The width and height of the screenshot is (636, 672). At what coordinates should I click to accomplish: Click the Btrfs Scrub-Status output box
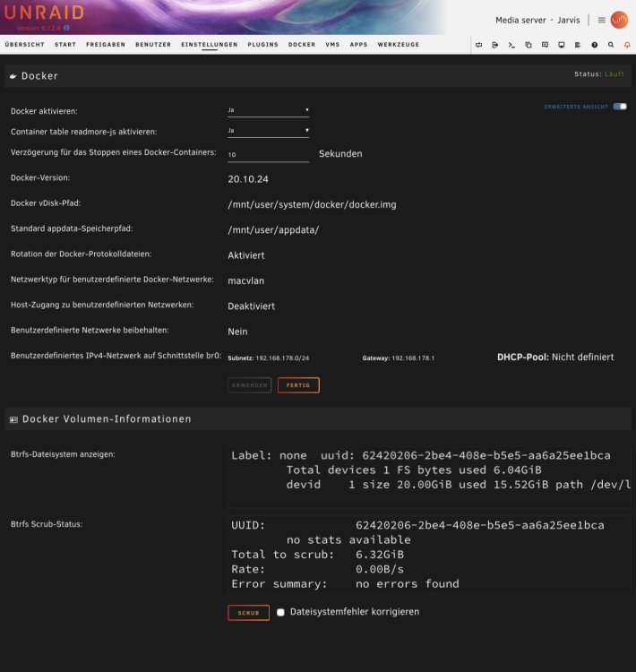tap(429, 555)
